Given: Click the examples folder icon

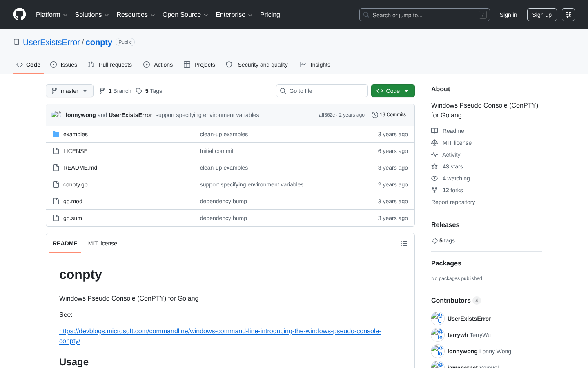Looking at the screenshot, I should point(56,134).
